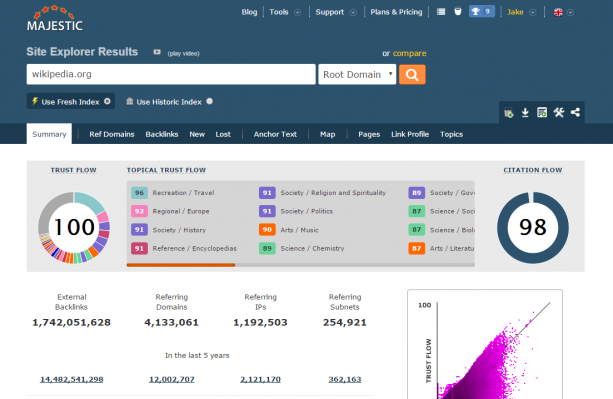Viewport: 613px width, 399px height.
Task: Switch to the Map tab
Action: [328, 134]
